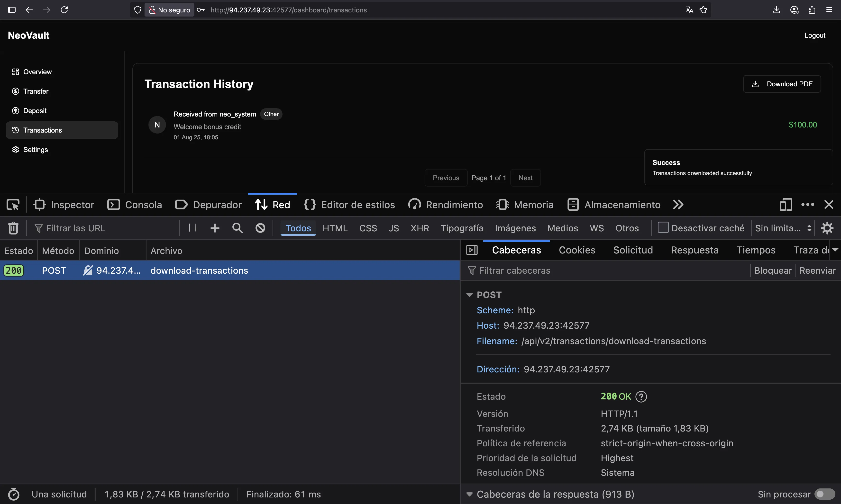Viewport: 841px width, 504px height.
Task: Open the browser hamburger menu
Action: click(x=829, y=10)
